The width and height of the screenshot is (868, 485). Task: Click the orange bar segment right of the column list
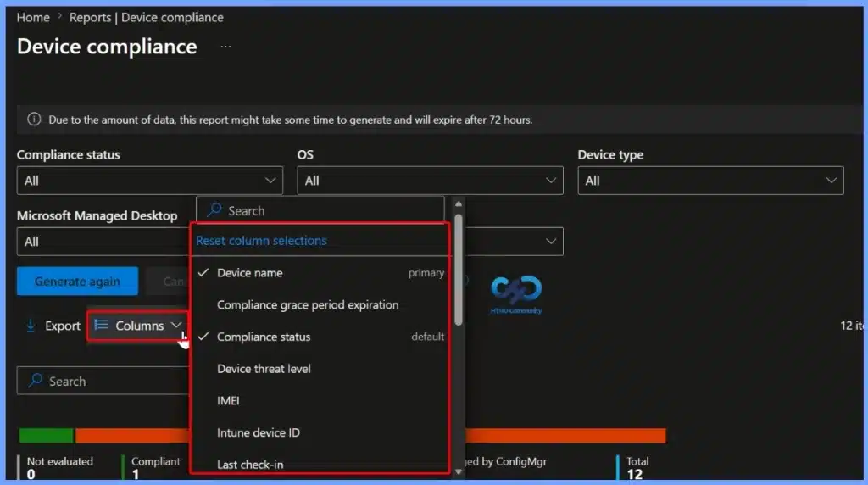[x=565, y=436]
